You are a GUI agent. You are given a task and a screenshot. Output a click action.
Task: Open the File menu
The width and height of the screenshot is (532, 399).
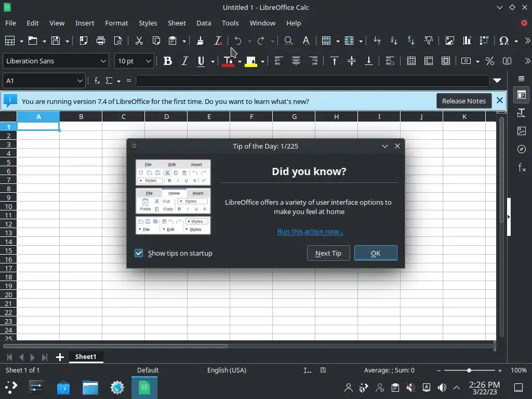click(10, 23)
